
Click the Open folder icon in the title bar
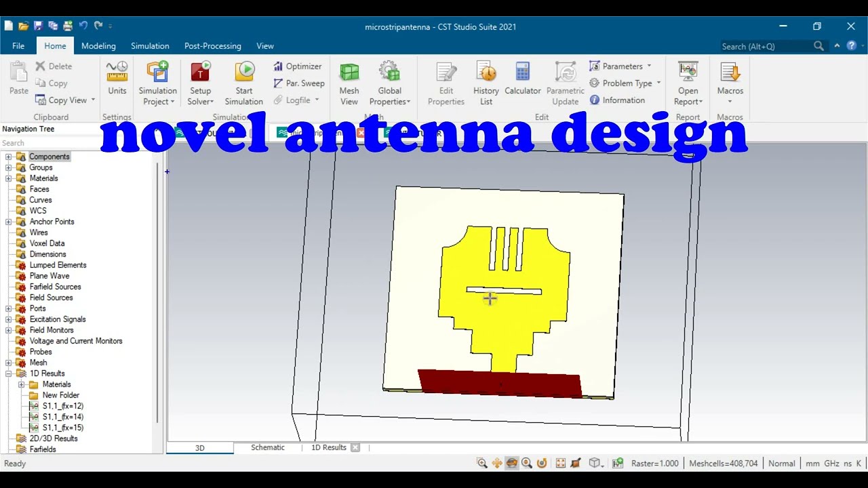23,26
